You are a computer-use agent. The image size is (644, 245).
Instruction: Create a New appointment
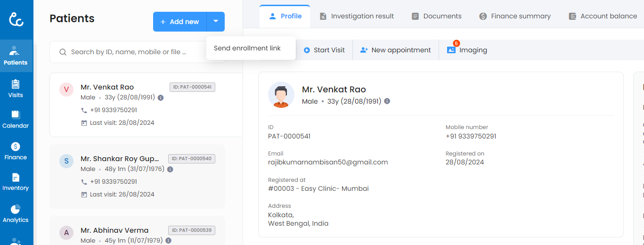396,50
